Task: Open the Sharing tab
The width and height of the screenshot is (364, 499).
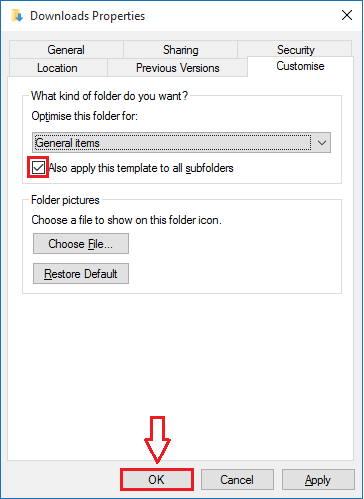Action: pos(180,50)
